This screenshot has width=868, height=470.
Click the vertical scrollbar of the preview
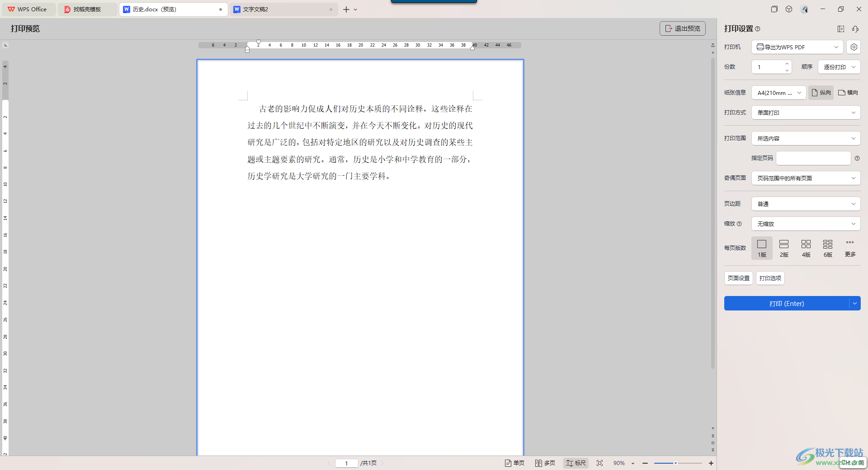click(713, 212)
